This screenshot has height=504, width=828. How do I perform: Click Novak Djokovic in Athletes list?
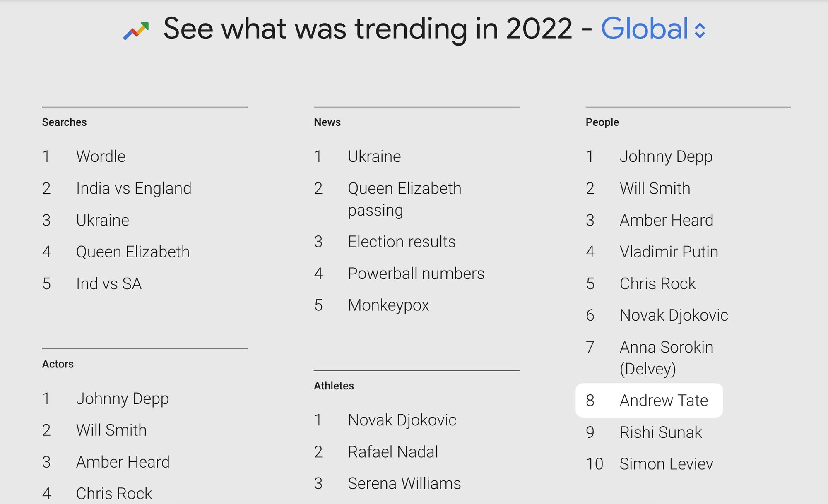point(402,420)
